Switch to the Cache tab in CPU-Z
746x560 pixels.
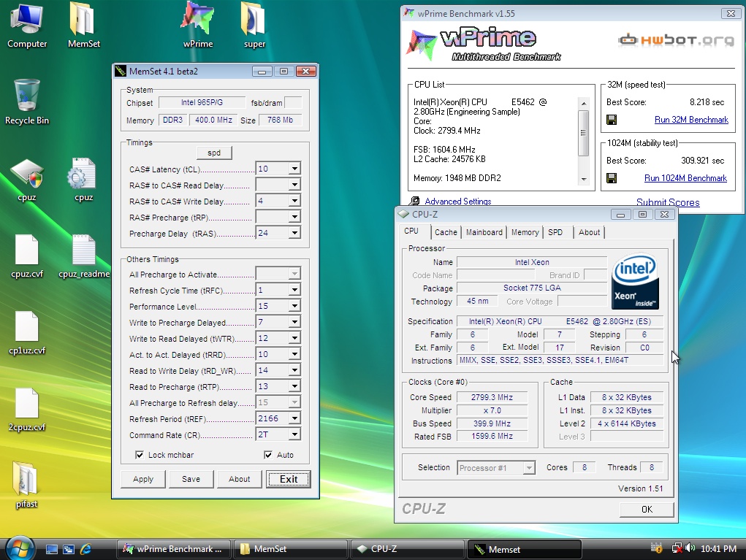click(446, 232)
